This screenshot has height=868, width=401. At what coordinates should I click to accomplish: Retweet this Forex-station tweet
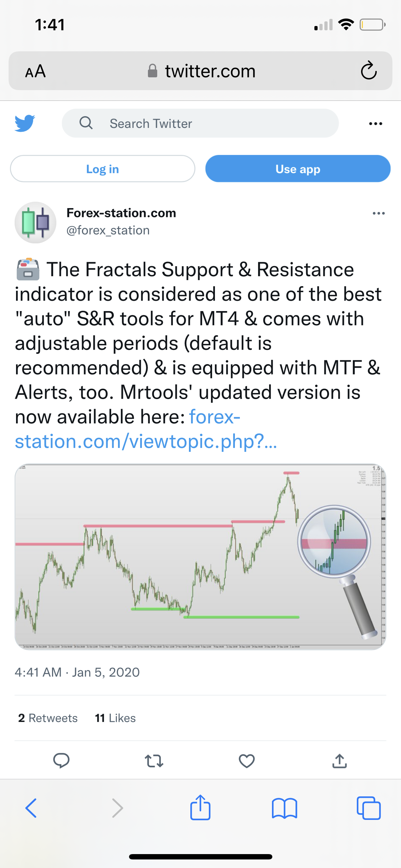[154, 761]
